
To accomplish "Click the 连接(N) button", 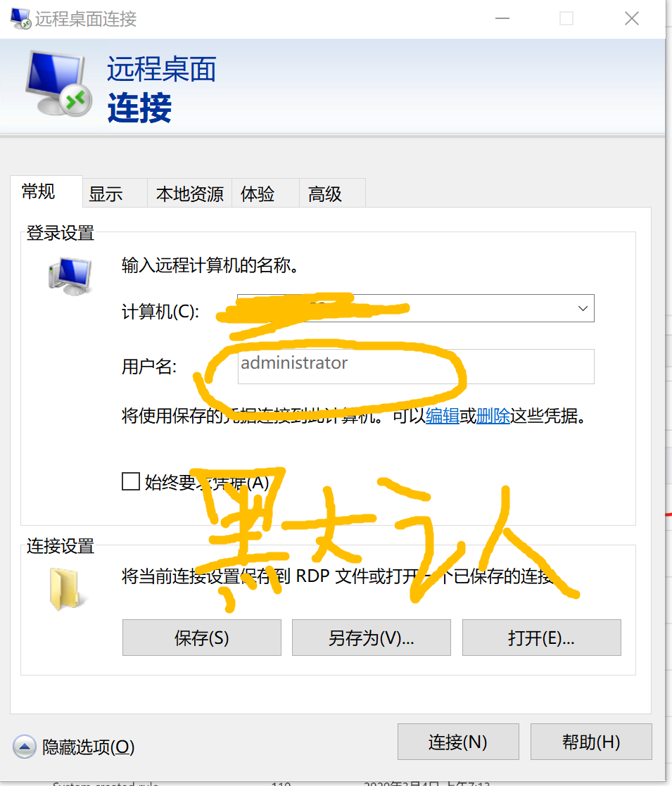I will click(458, 742).
